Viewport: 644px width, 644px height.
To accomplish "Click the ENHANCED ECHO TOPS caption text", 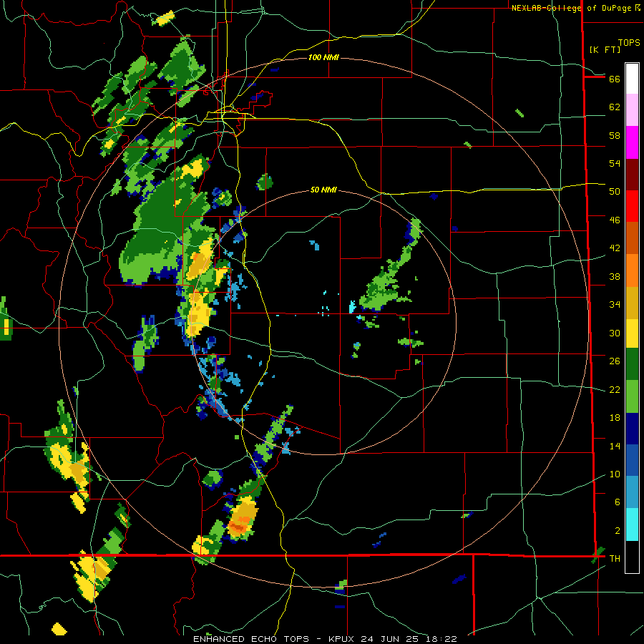I will tap(251, 639).
